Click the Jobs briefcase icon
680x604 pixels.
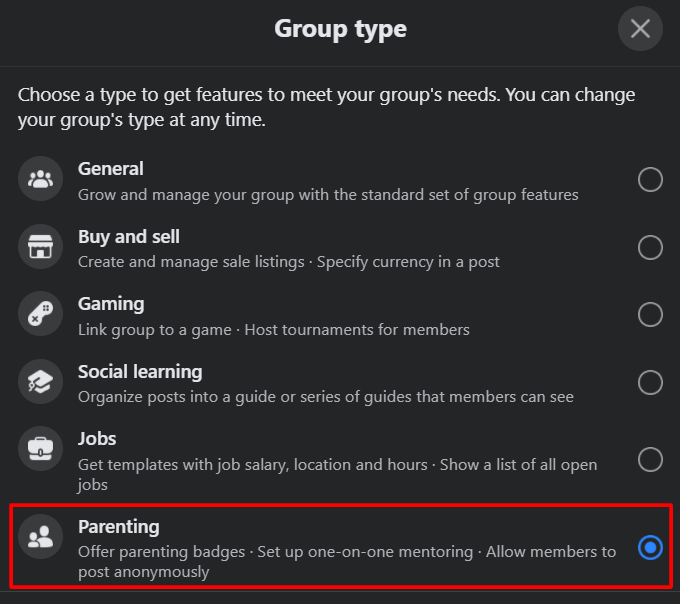(x=41, y=450)
